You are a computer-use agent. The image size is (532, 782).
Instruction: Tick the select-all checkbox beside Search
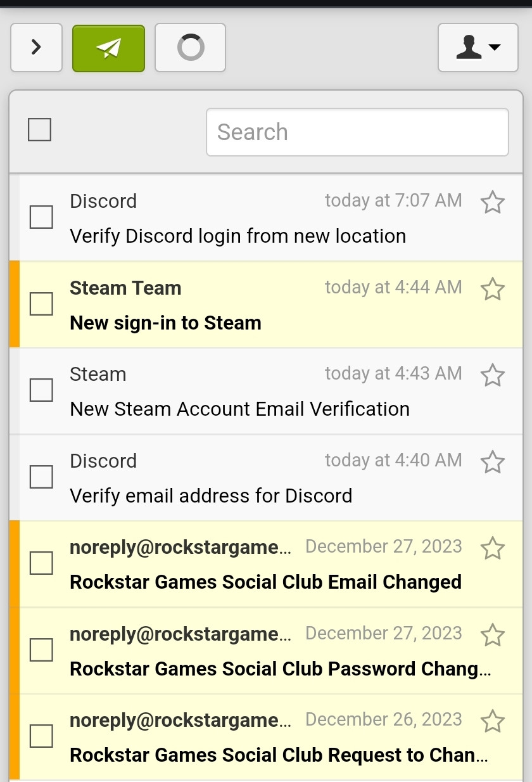pyautogui.click(x=39, y=130)
